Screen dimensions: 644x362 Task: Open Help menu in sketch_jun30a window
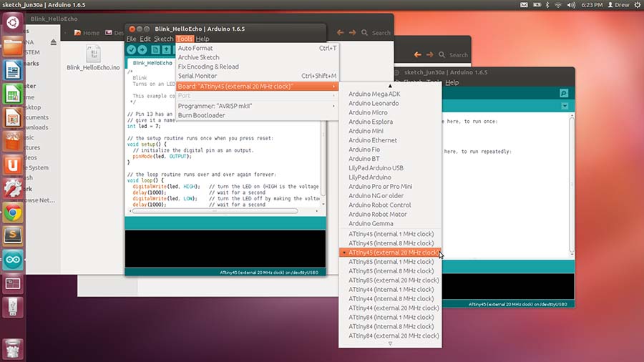[x=452, y=82]
